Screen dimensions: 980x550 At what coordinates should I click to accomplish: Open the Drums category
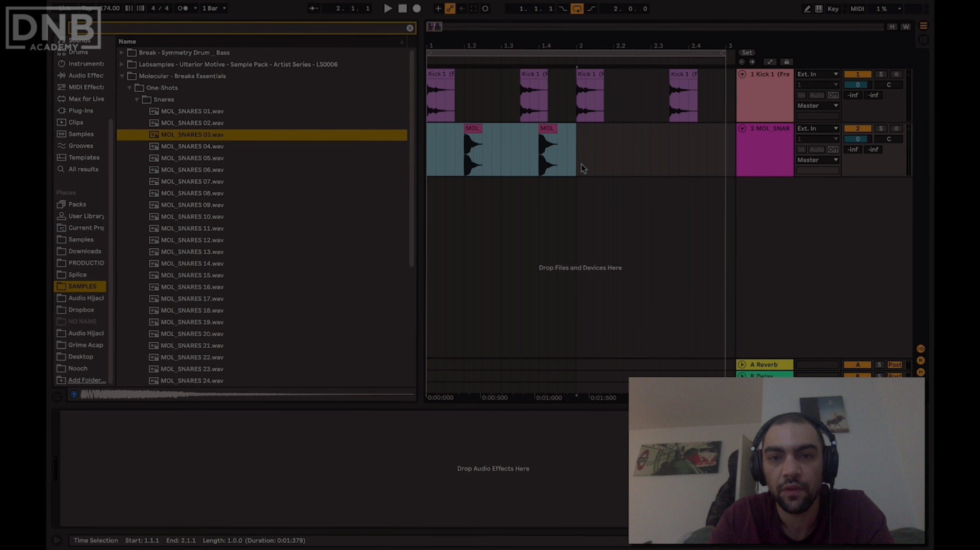78,52
